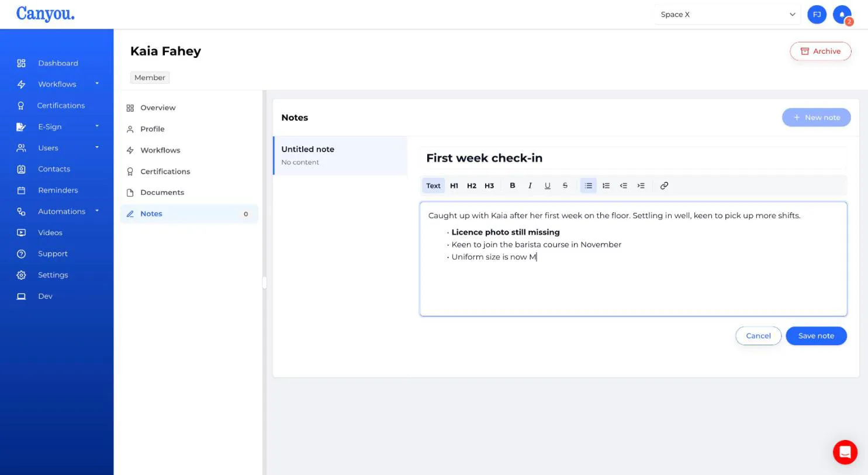Toggle underline formatting

[x=548, y=185]
